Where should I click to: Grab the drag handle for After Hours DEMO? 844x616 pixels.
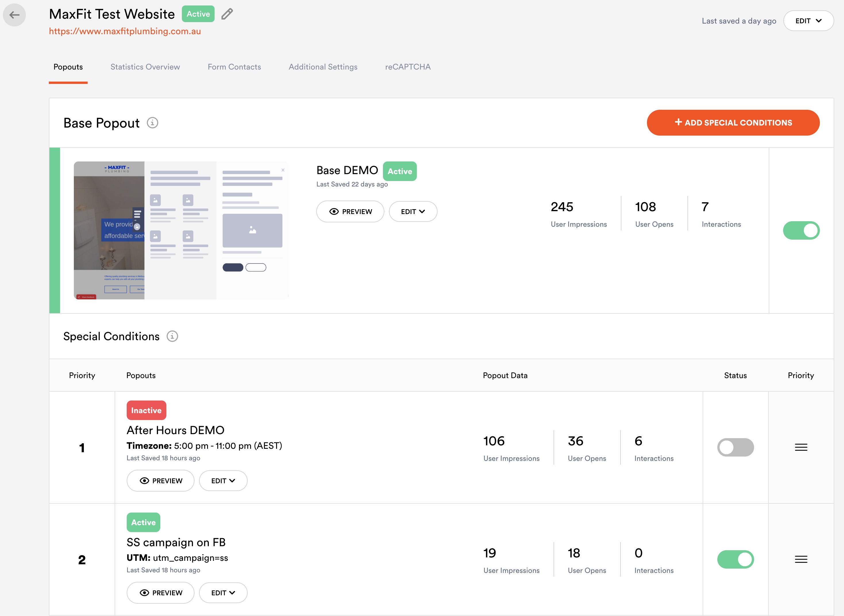click(801, 447)
